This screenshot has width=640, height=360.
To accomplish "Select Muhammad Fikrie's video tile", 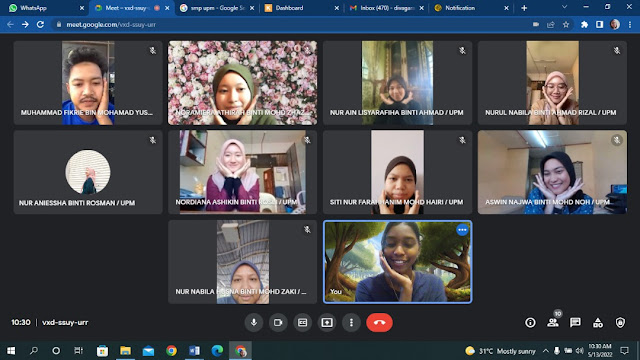I will pos(88,83).
